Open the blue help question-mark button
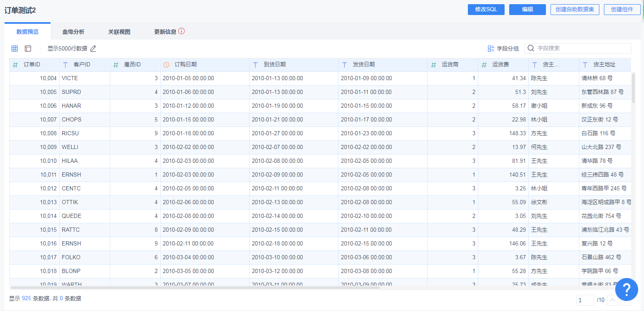The image size is (644, 311). [x=626, y=289]
